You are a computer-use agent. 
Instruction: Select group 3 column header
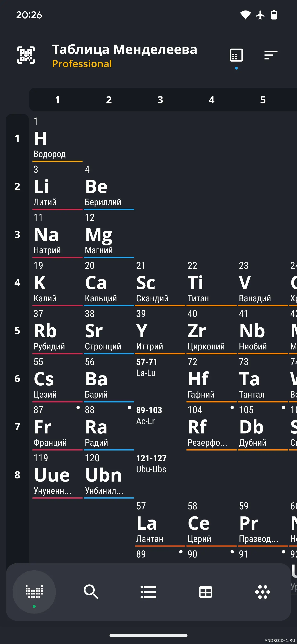pos(160,100)
